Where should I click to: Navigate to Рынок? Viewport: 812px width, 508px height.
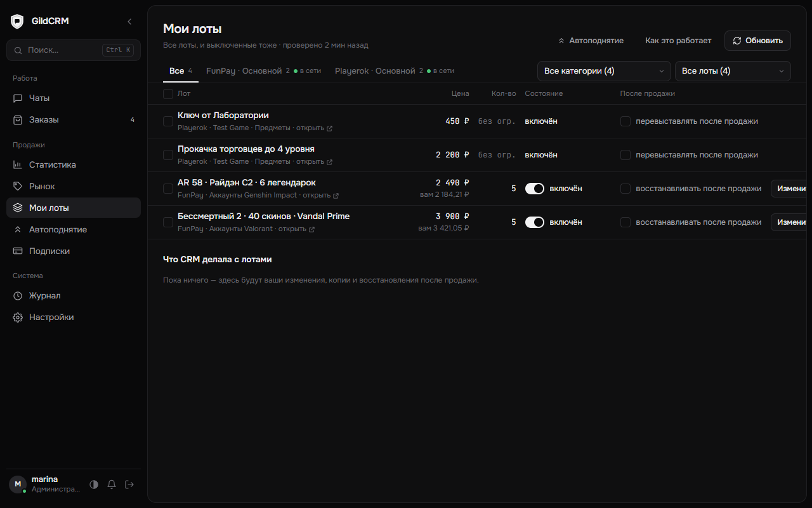(74, 187)
